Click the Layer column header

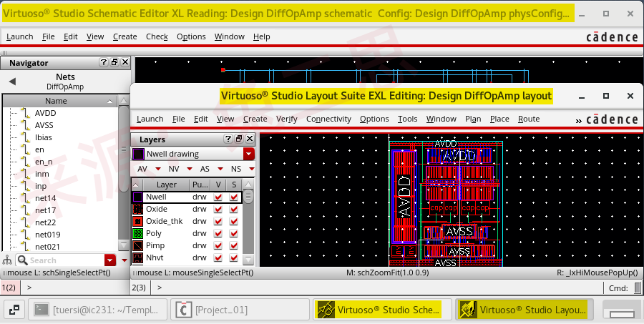pos(166,185)
